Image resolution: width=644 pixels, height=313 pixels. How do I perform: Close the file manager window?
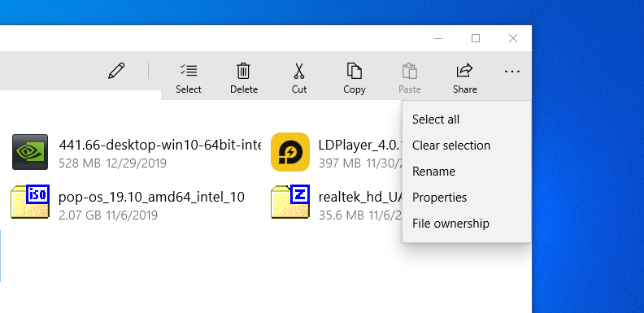[513, 38]
